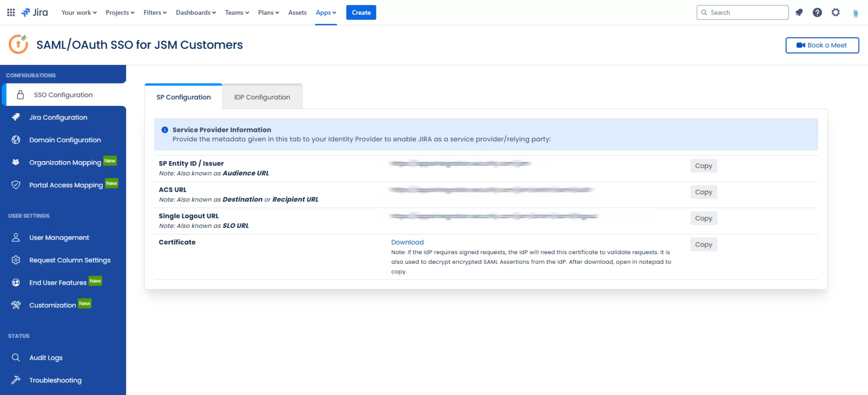Copy the SP Entity ID / Issuer

click(704, 166)
